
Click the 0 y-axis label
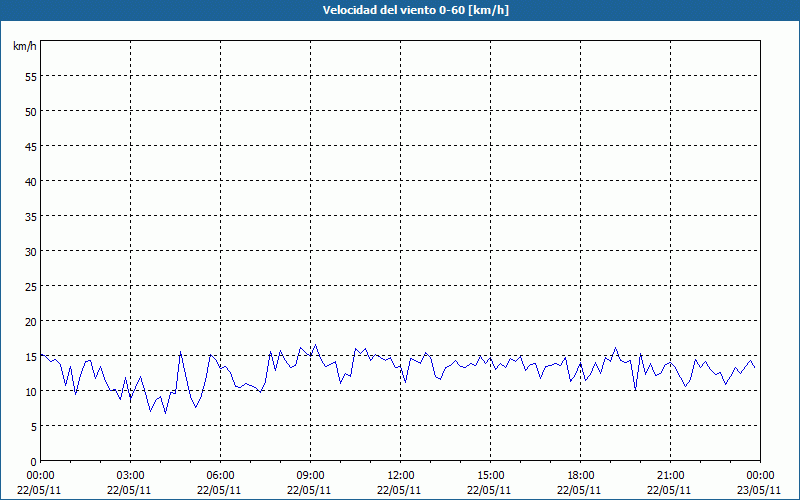coord(34,462)
